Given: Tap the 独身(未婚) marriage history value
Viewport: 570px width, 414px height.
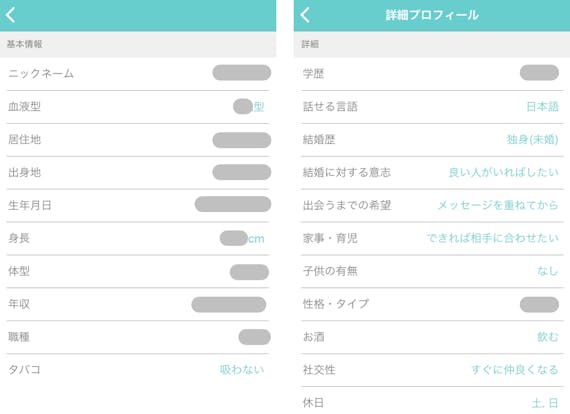Looking at the screenshot, I should coord(533,140).
